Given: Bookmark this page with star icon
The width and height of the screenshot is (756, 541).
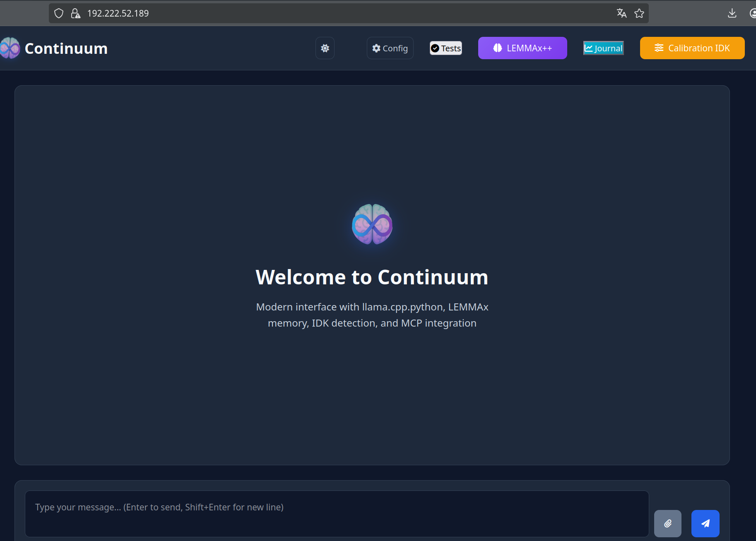Looking at the screenshot, I should pyautogui.click(x=639, y=13).
